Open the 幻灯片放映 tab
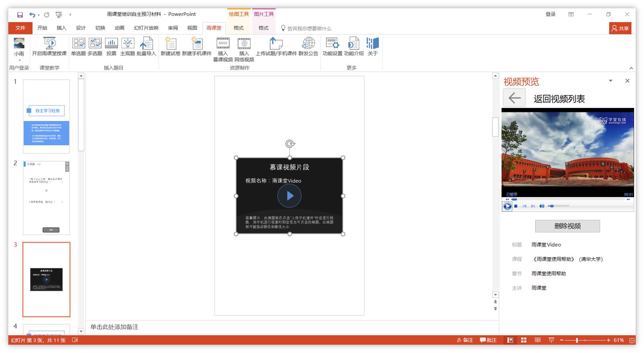This screenshot has height=353, width=644. click(x=146, y=28)
